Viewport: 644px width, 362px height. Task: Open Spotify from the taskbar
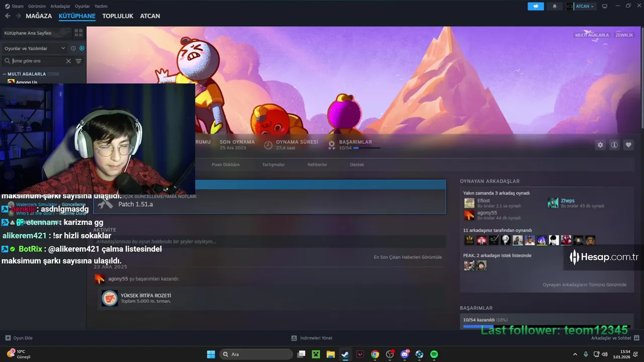pos(434,354)
